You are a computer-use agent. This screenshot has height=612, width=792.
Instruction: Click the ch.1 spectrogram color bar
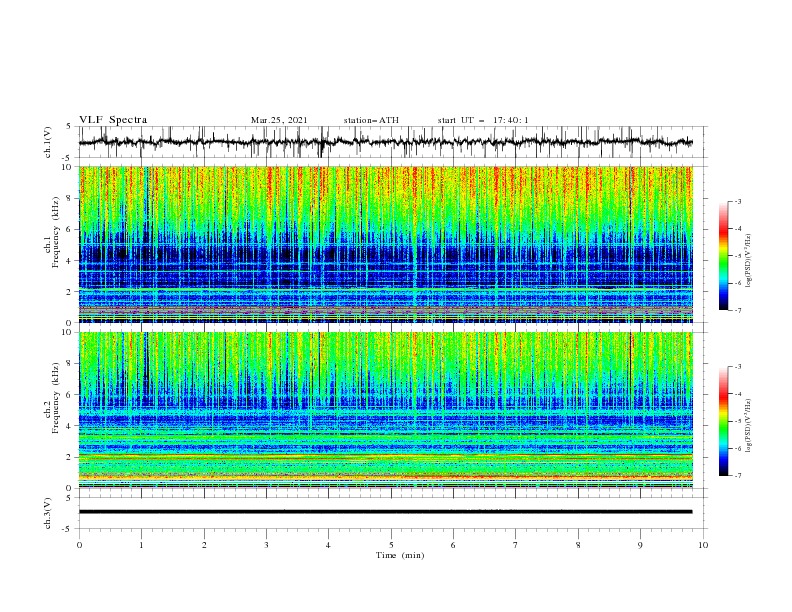coord(724,255)
